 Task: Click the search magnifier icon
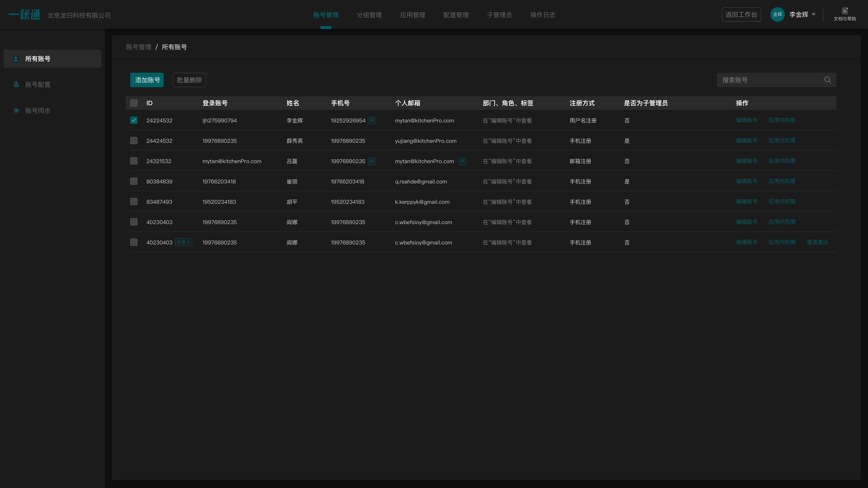point(827,80)
